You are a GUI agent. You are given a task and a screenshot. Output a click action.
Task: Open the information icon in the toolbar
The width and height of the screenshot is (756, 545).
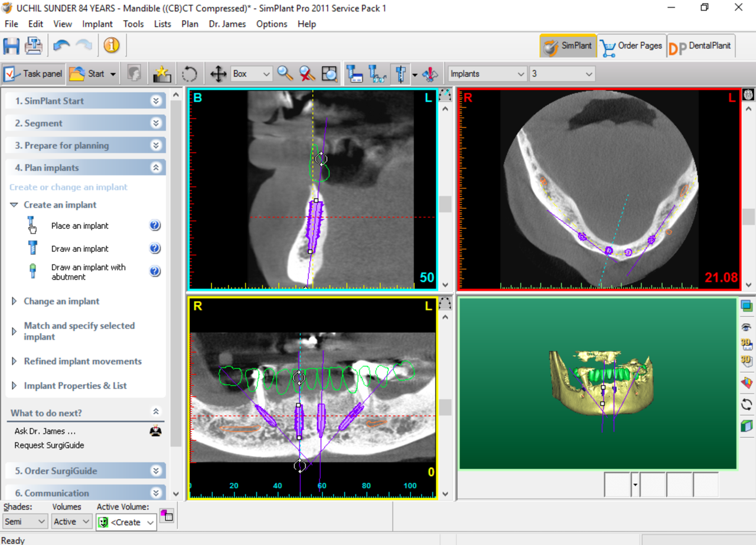[x=112, y=46]
